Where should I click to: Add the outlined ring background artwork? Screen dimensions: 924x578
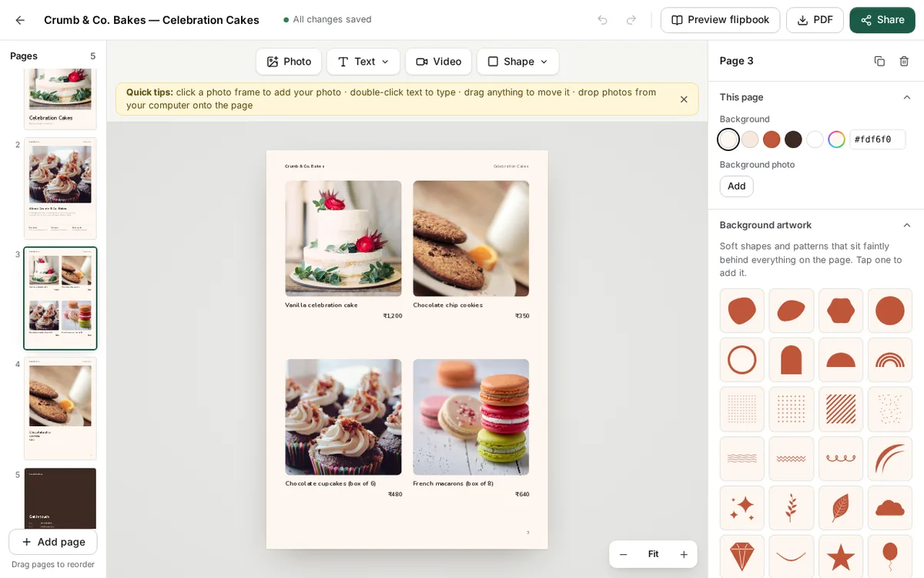[x=742, y=360]
